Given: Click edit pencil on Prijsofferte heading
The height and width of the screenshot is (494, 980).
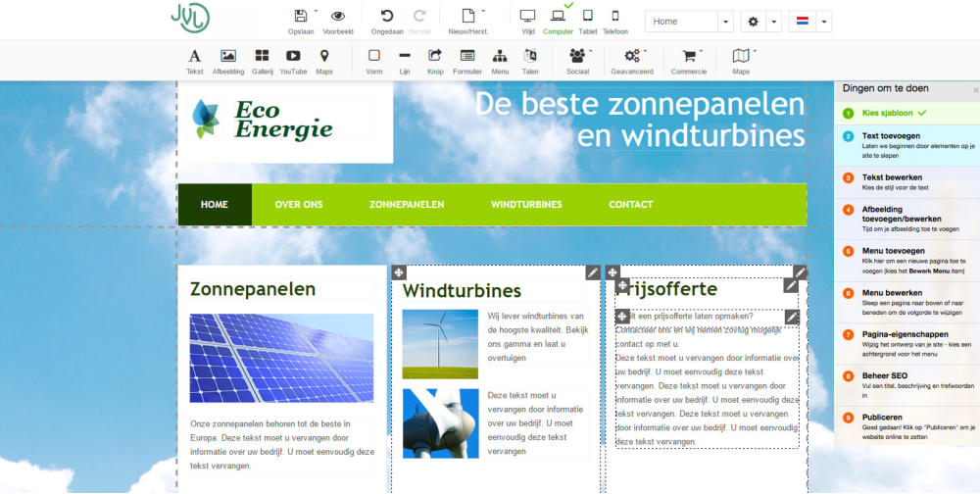Looking at the screenshot, I should 791,286.
